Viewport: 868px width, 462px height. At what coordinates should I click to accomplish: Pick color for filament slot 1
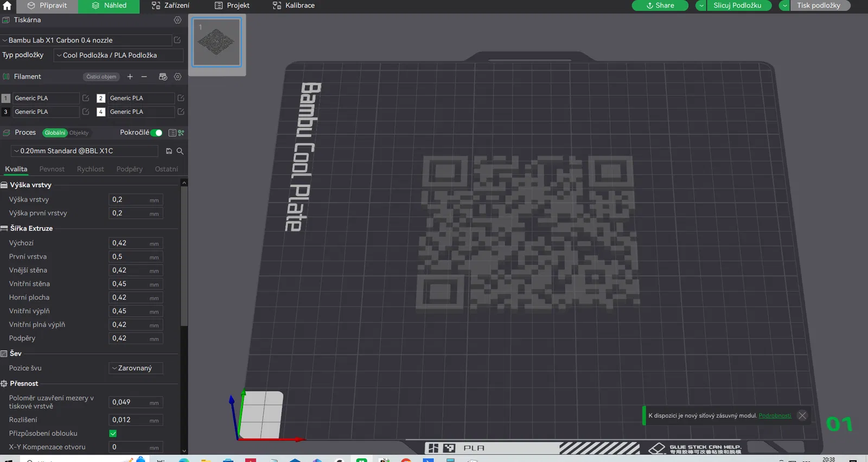coord(6,98)
